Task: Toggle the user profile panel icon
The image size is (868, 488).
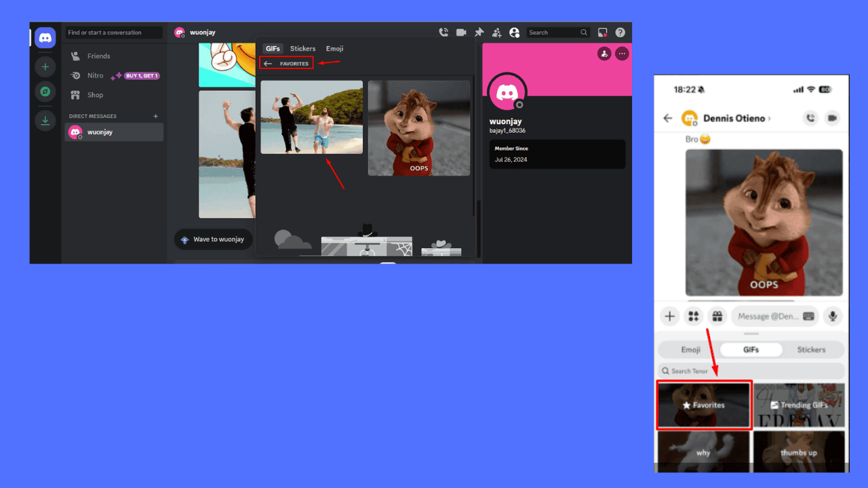Action: click(514, 33)
